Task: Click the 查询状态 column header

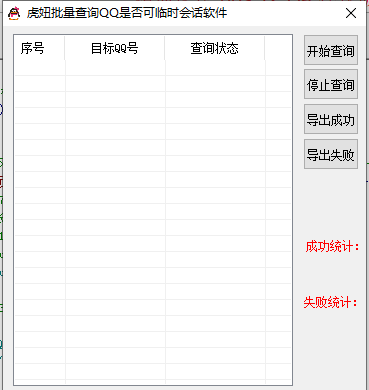Action: click(215, 48)
